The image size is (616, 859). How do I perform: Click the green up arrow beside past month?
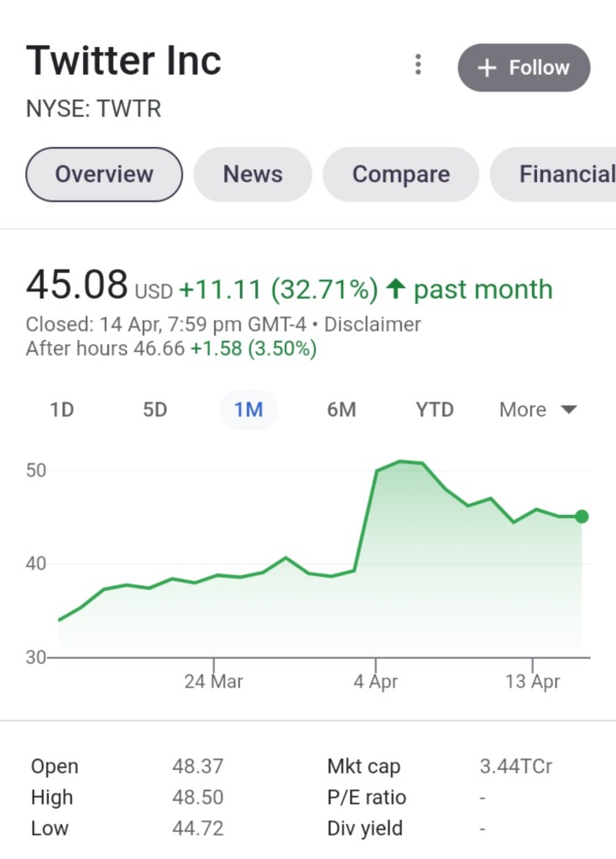(396, 290)
